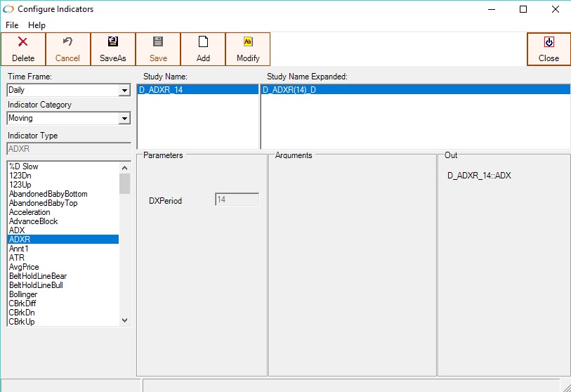Image resolution: width=571 pixels, height=392 pixels.
Task: Select ADX in the indicator list
Action: click(17, 230)
